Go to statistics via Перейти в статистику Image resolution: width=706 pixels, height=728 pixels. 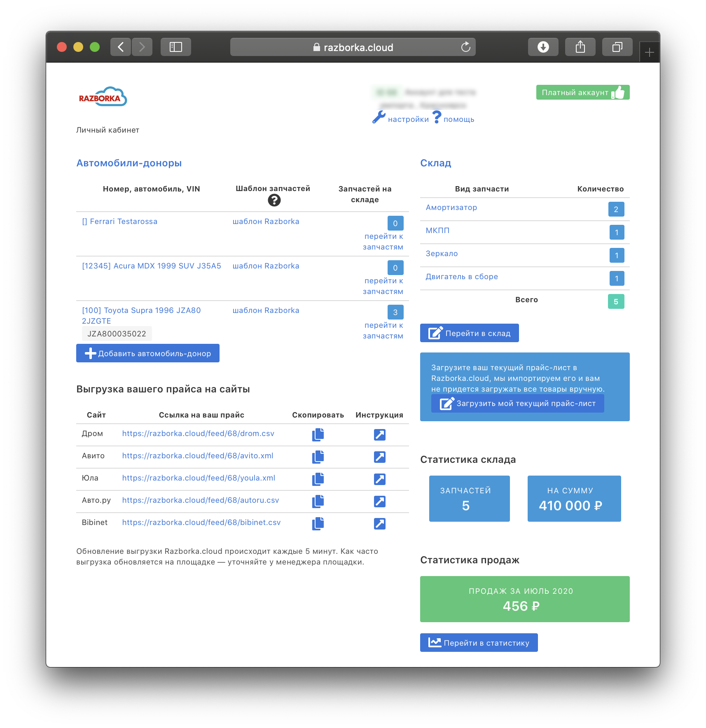pyautogui.click(x=479, y=643)
